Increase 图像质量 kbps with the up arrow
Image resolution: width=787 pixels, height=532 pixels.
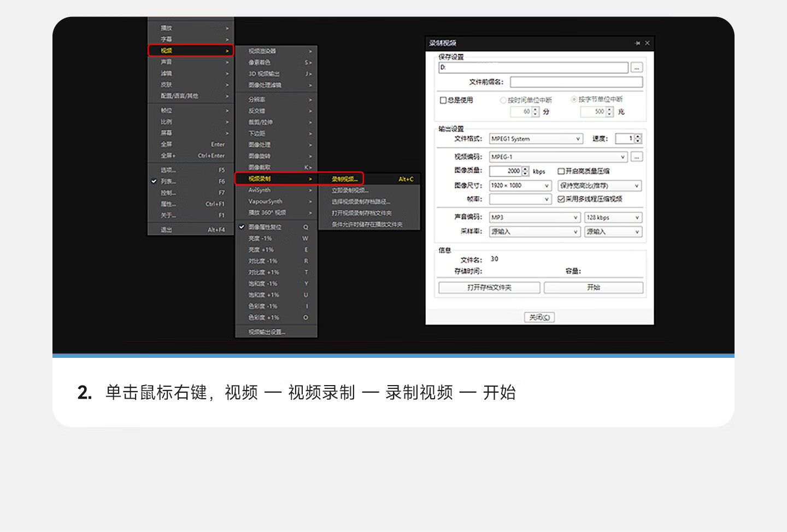click(x=525, y=169)
